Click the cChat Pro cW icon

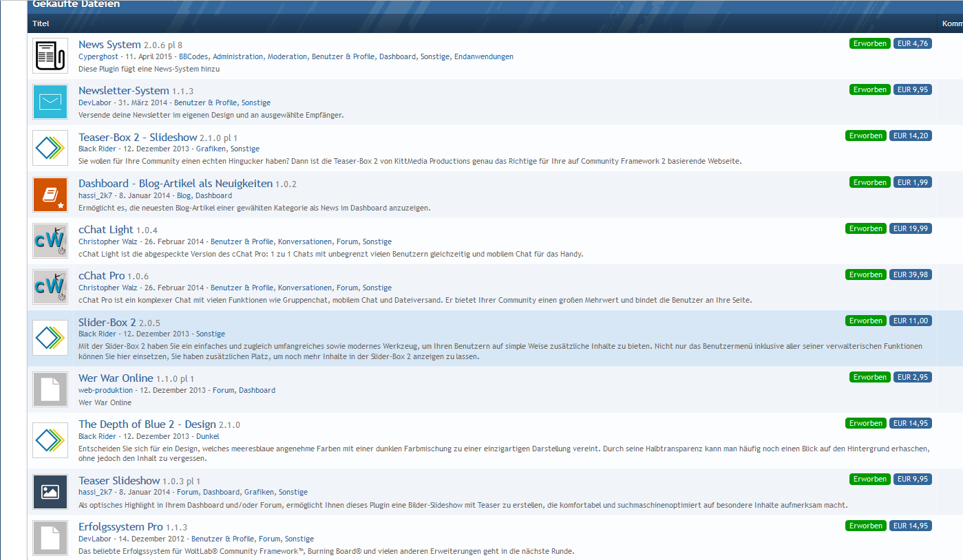pyautogui.click(x=50, y=287)
